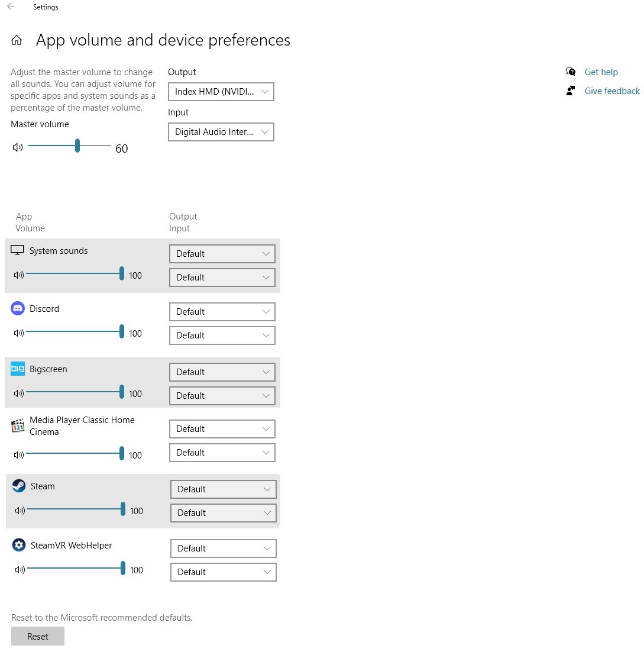Mute the System sounds speaker icon
The image size is (644, 655).
(18, 275)
